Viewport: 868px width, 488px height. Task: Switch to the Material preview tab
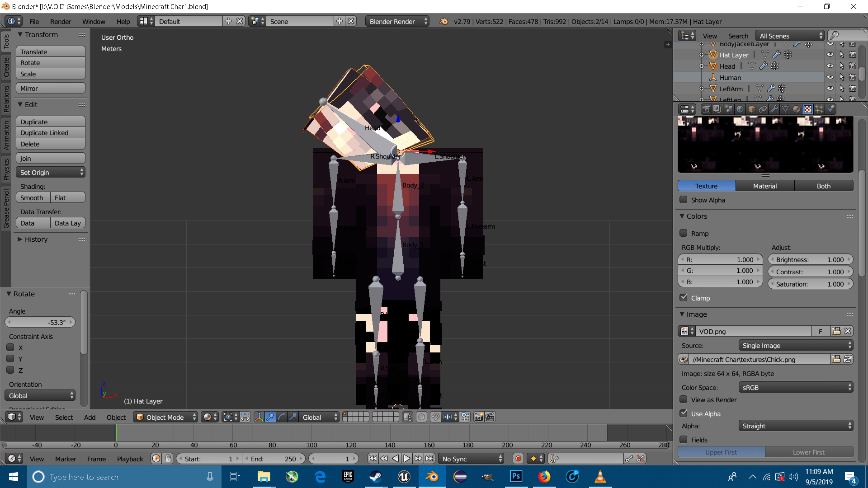pyautogui.click(x=764, y=186)
